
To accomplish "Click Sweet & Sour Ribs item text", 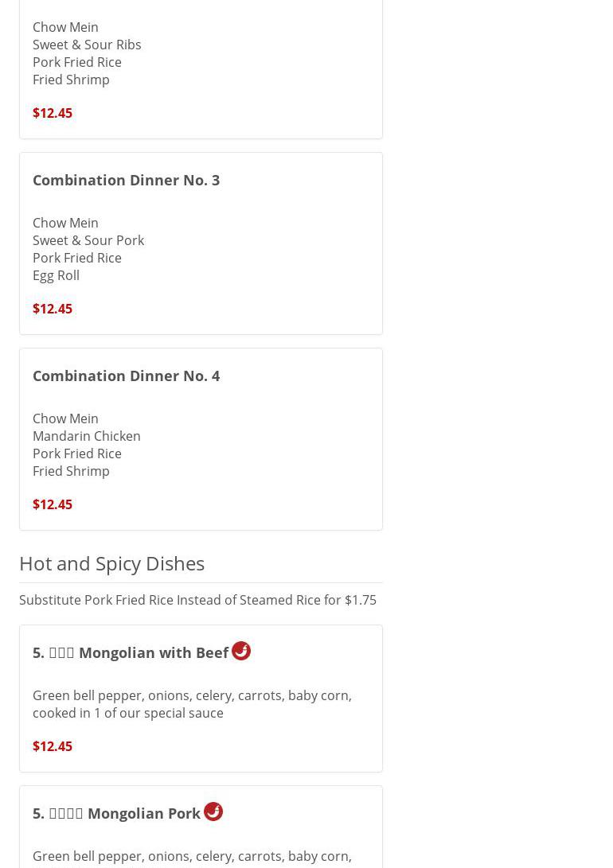I will tap(87, 45).
